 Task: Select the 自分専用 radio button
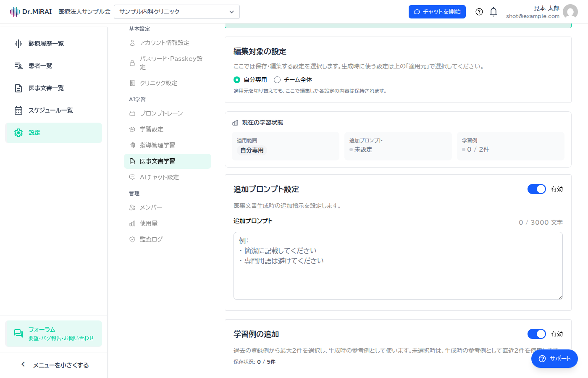237,80
